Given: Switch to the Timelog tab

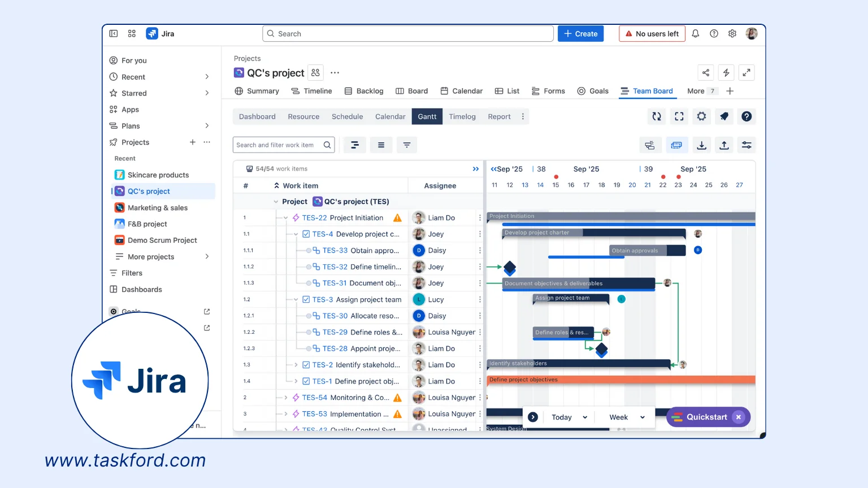Looking at the screenshot, I should click(462, 117).
